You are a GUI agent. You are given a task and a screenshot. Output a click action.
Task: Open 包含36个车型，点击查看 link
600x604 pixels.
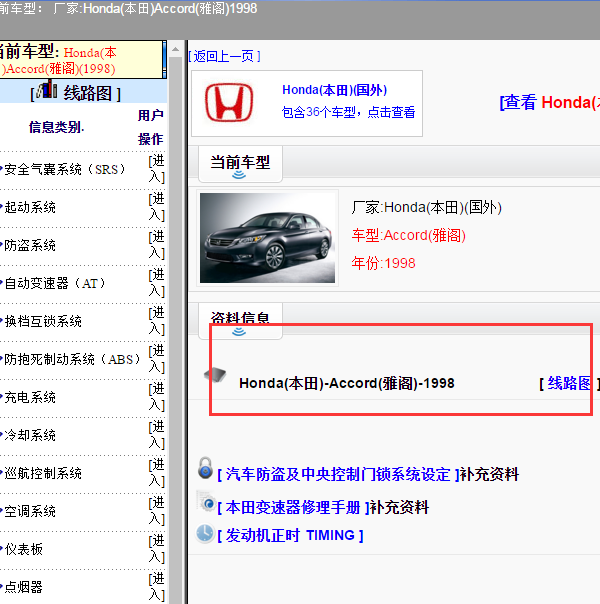(349, 112)
